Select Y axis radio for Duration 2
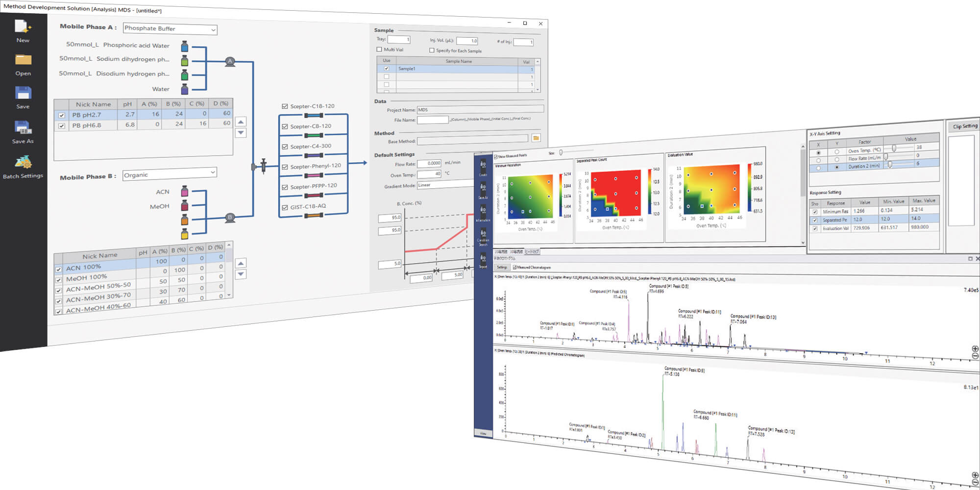Screen dimensions: 980x490 pyautogui.click(x=836, y=167)
